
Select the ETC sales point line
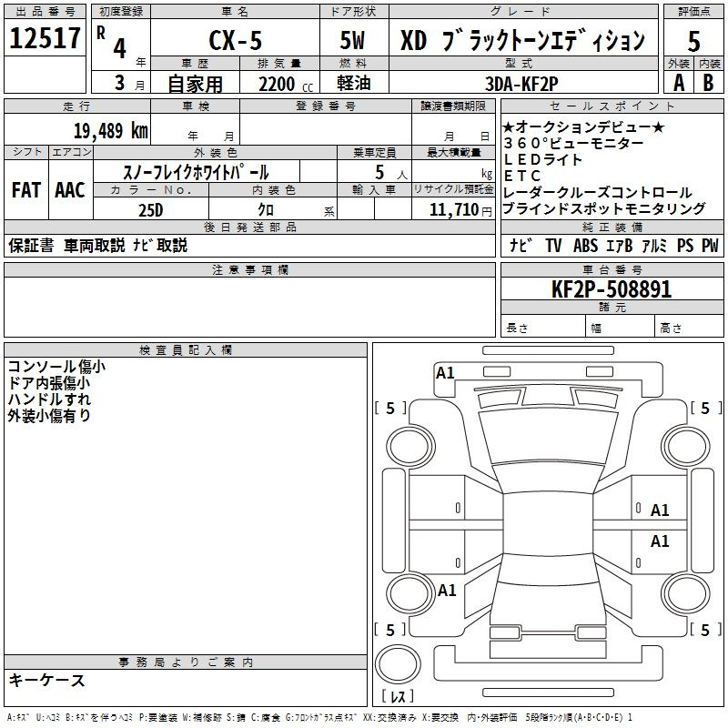pos(522,176)
